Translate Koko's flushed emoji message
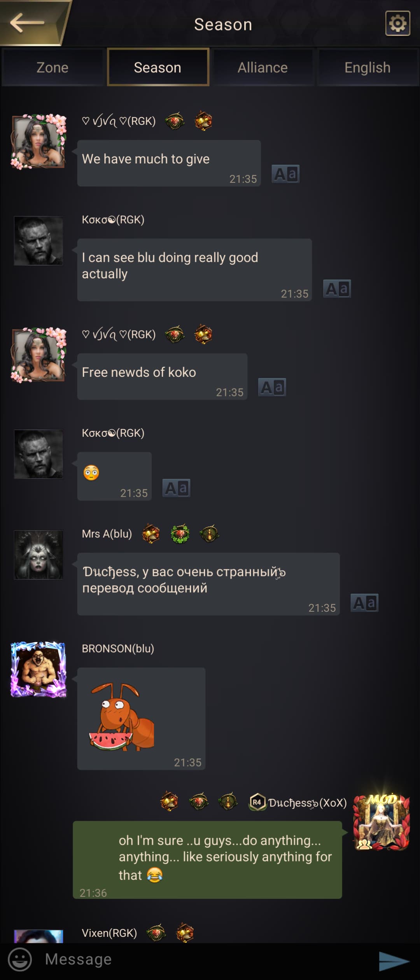 (176, 488)
